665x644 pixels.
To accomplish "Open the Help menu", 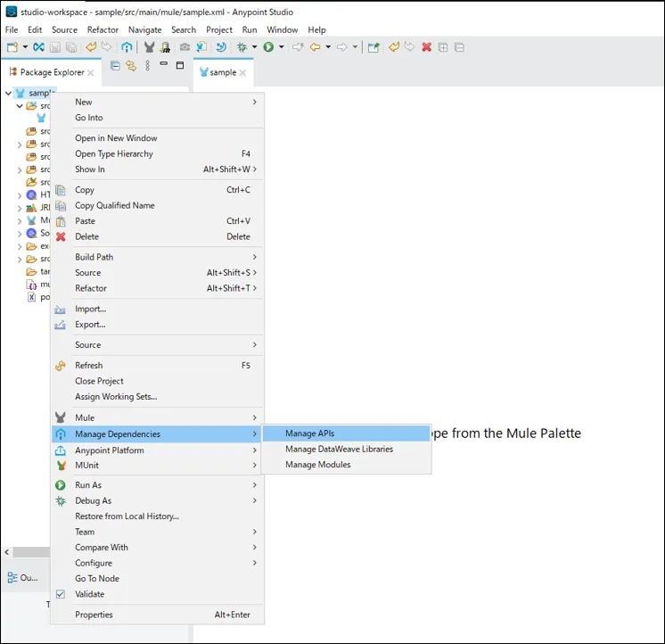I will [316, 29].
